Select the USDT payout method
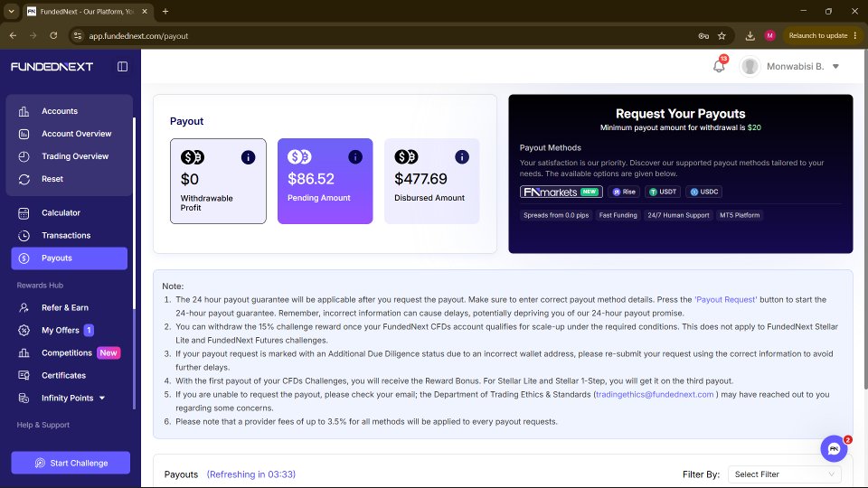The height and width of the screenshot is (488, 868). [663, 192]
